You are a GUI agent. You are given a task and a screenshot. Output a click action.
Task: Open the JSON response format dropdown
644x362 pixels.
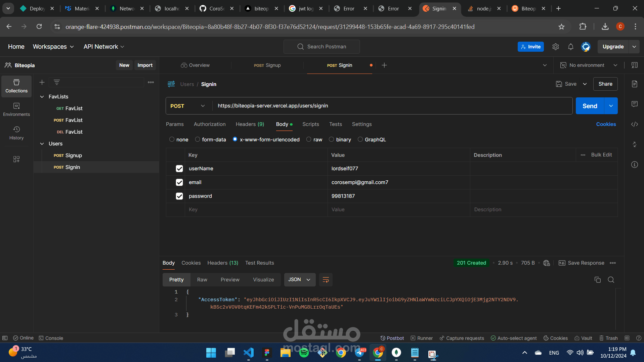pos(300,280)
